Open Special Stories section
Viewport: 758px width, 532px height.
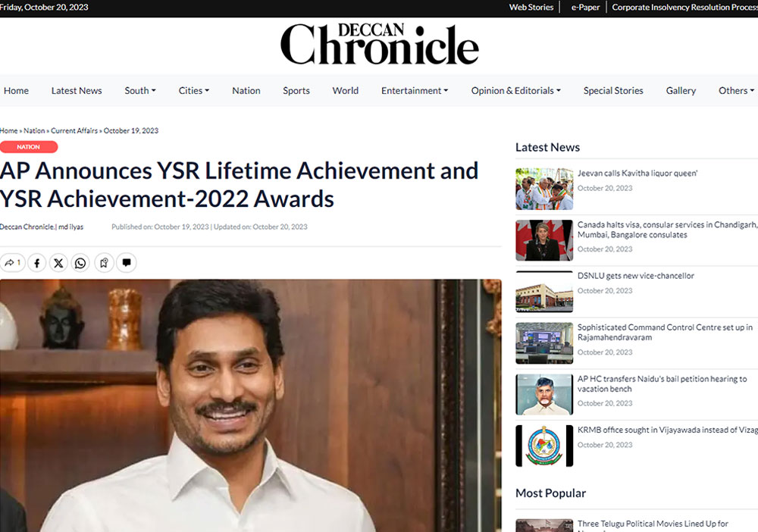click(x=613, y=90)
